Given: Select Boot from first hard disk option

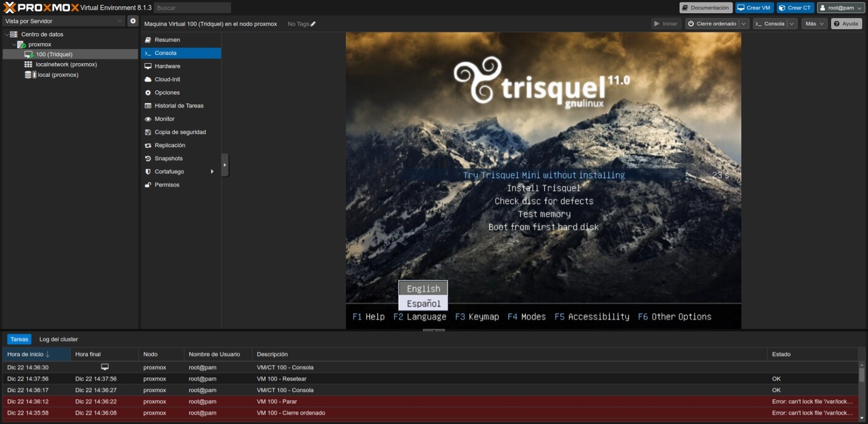Looking at the screenshot, I should pyautogui.click(x=544, y=227).
